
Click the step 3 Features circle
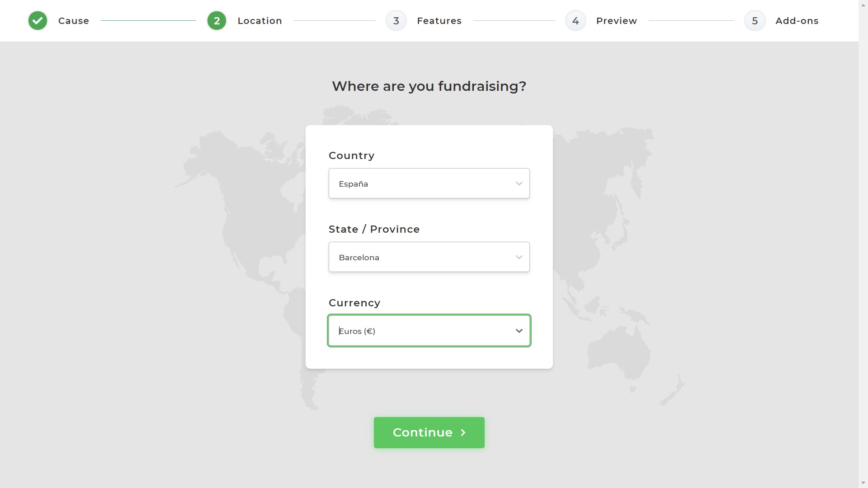[x=396, y=21]
